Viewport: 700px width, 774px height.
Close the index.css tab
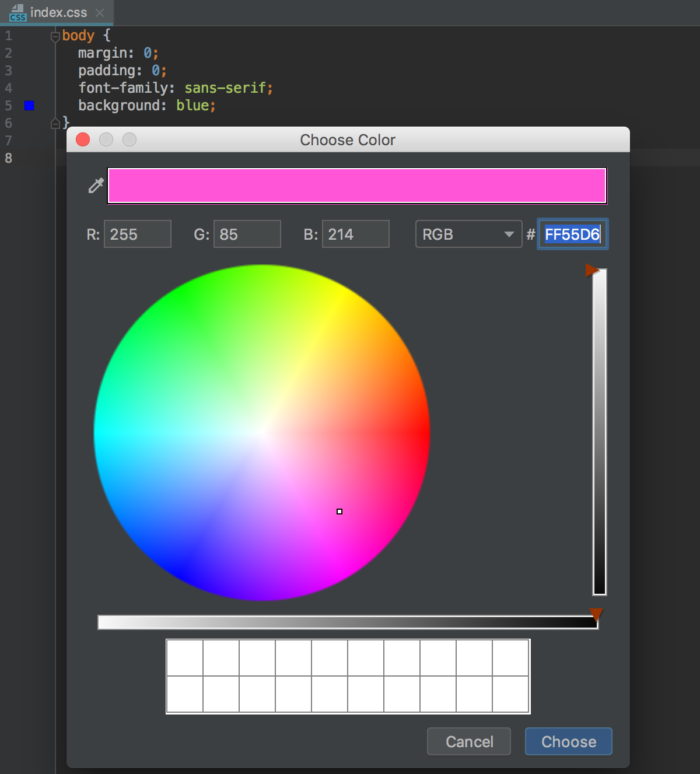click(100, 12)
